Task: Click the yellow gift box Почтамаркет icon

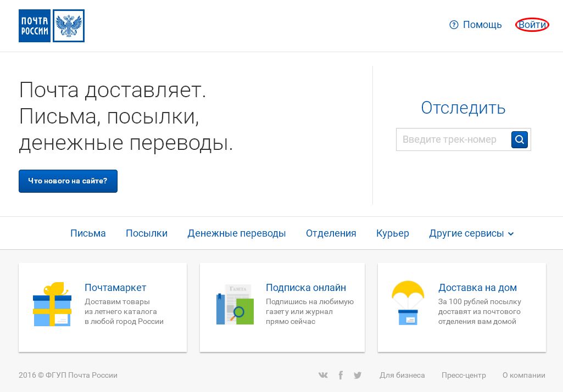Action: [x=52, y=305]
